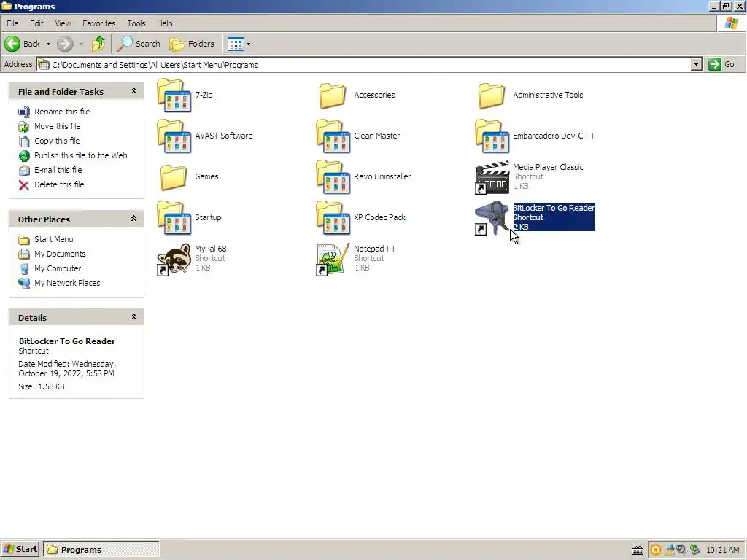Image resolution: width=747 pixels, height=560 pixels.
Task: Click the on-screen keyboard tray icon
Action: coord(638,550)
